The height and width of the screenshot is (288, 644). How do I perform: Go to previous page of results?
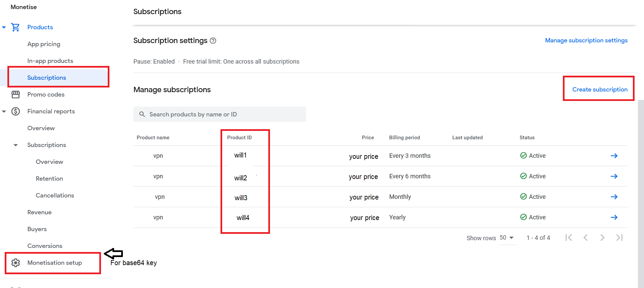585,238
